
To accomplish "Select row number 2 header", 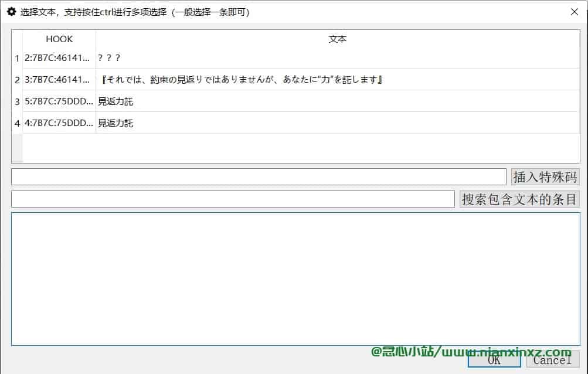I will tap(17, 80).
